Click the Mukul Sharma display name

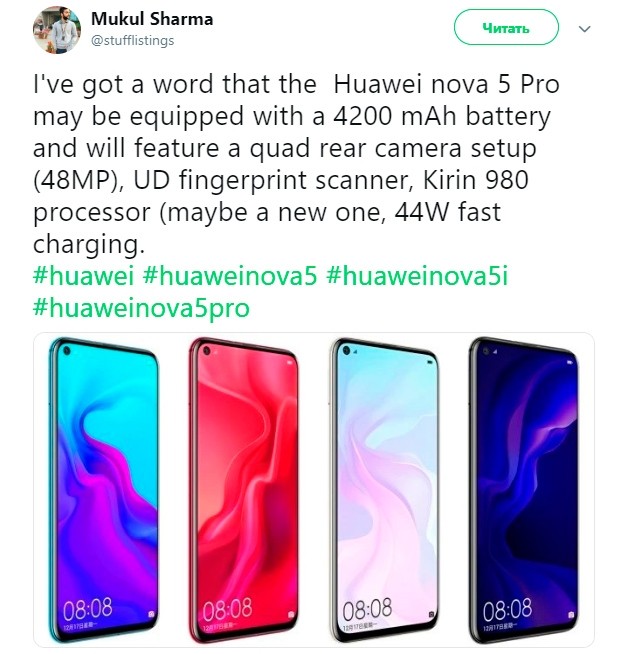pyautogui.click(x=152, y=19)
